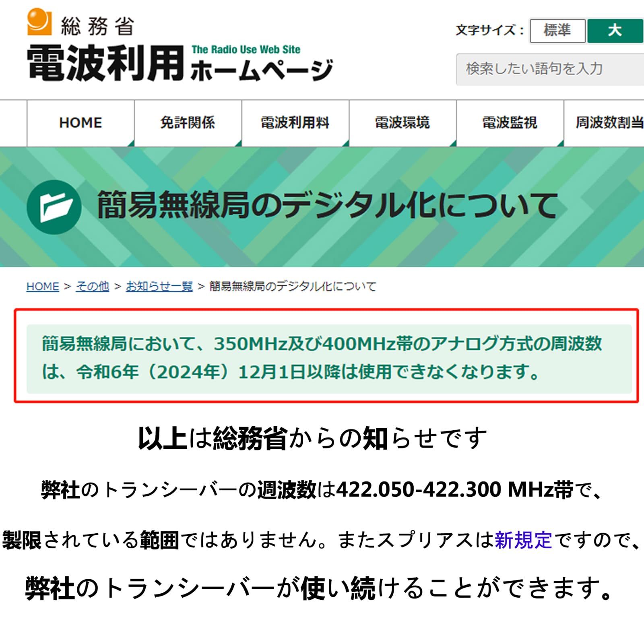The width and height of the screenshot is (644, 644).
Task: Follow the HOME breadcrumb link
Action: [43, 287]
